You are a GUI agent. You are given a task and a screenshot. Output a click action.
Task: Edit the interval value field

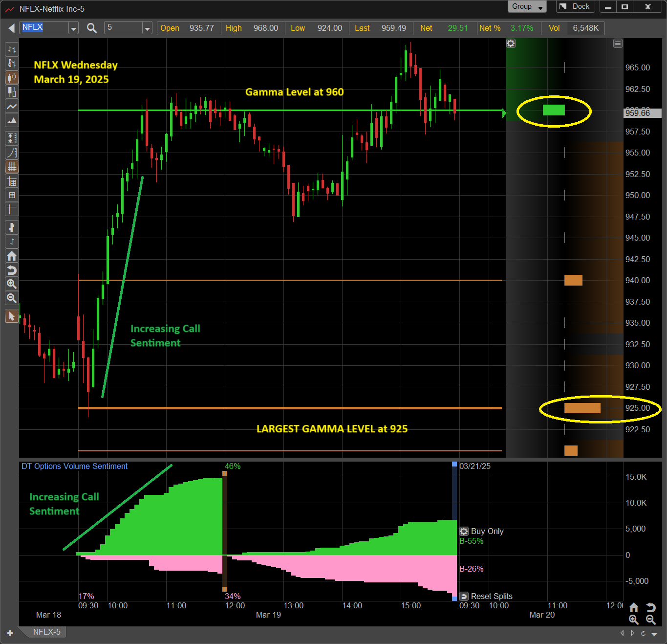124,28
